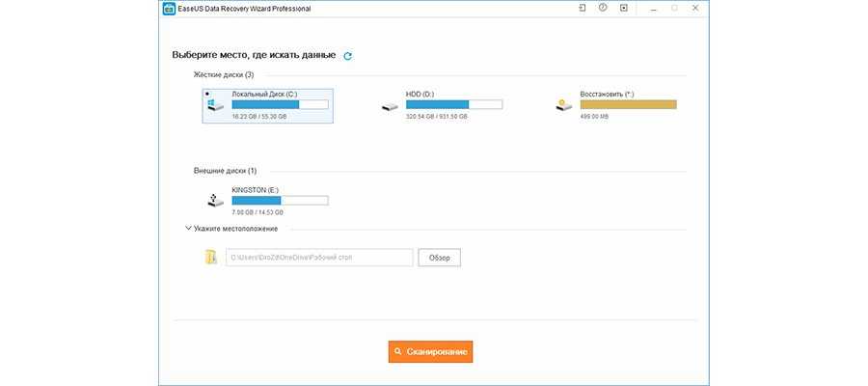The height and width of the screenshot is (386, 868).
Task: Open the help icon in title bar
Action: (603, 9)
